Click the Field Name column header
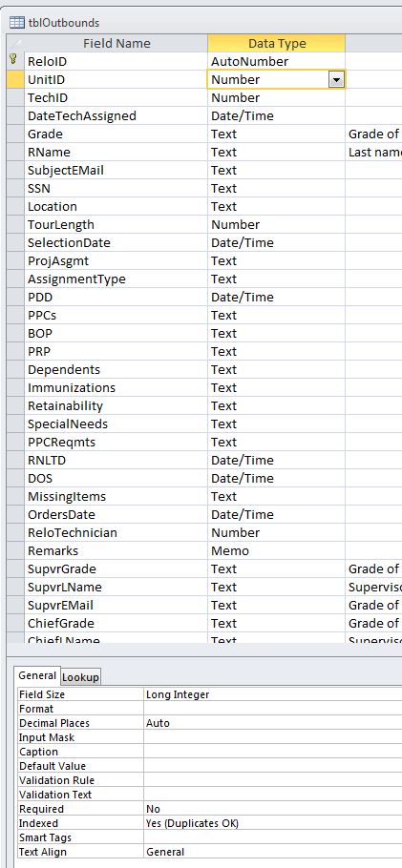Screen dimensions: 402x868 click(x=116, y=43)
